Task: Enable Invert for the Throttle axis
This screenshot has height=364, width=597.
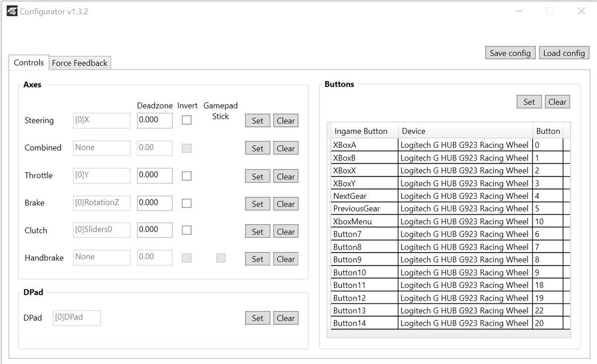Action: tap(187, 176)
